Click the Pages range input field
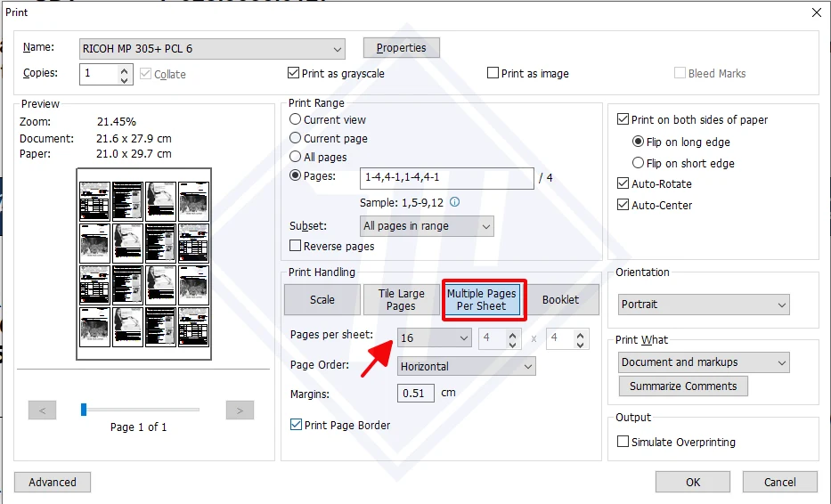 pyautogui.click(x=447, y=178)
